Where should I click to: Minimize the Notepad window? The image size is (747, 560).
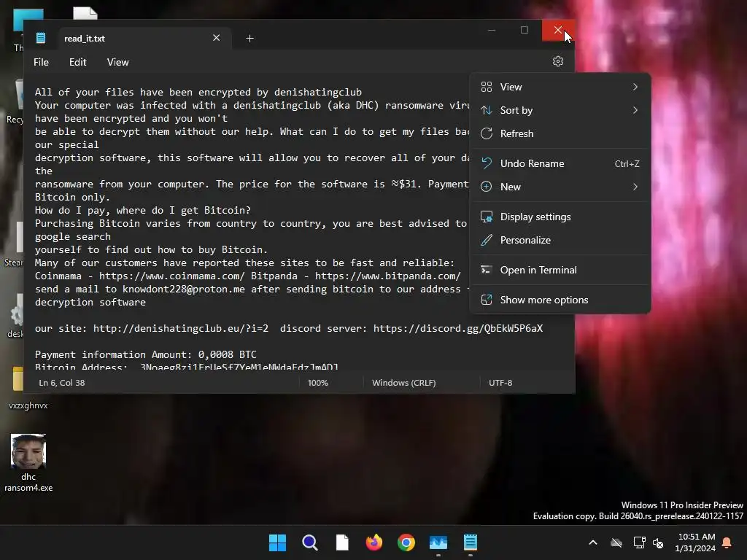coord(492,30)
